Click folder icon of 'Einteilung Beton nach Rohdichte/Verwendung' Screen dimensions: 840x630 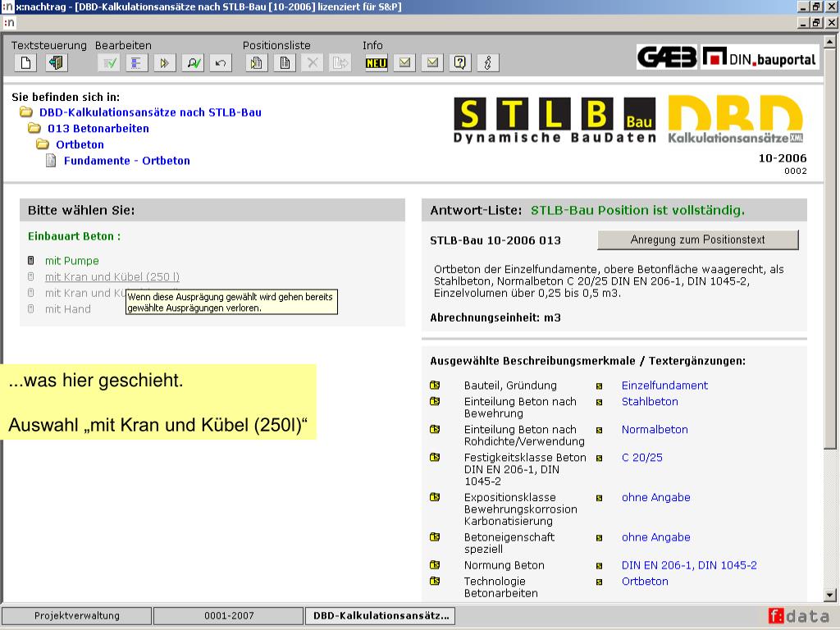[435, 429]
